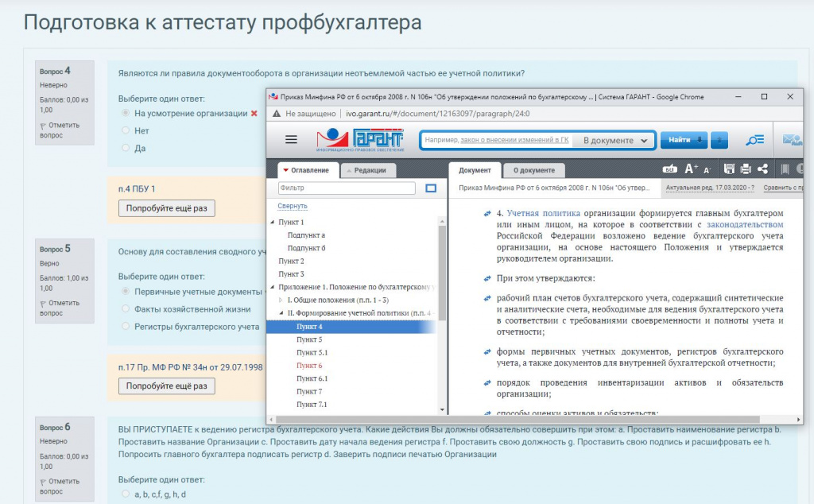Screen dimensions: 814x504
Task: Click the increase font size A+ icon
Action: point(691,169)
